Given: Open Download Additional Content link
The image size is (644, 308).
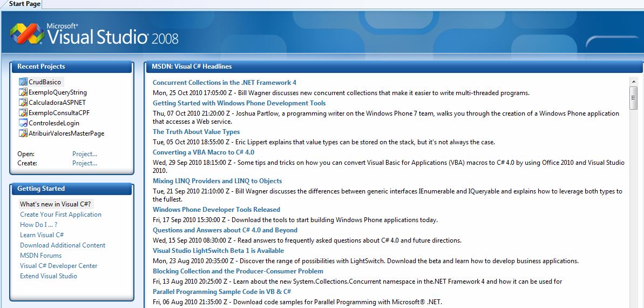Looking at the screenshot, I should [63, 245].
